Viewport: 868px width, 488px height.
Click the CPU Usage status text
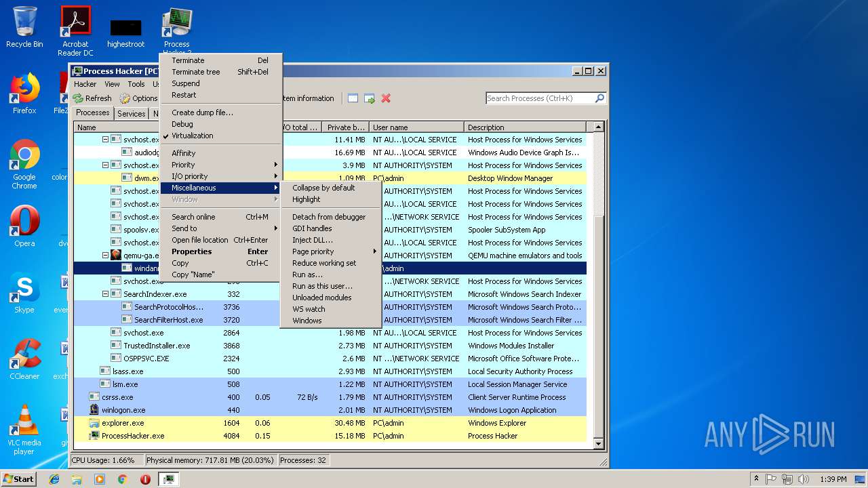click(103, 460)
